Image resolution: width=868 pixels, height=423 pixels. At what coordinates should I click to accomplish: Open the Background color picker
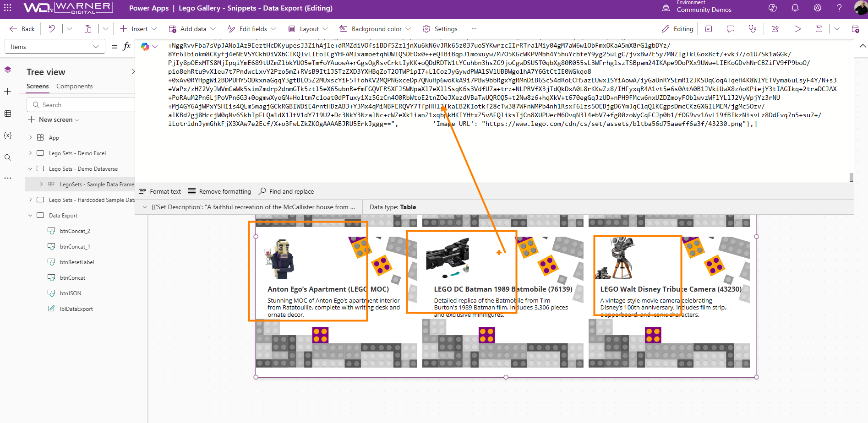[375, 29]
